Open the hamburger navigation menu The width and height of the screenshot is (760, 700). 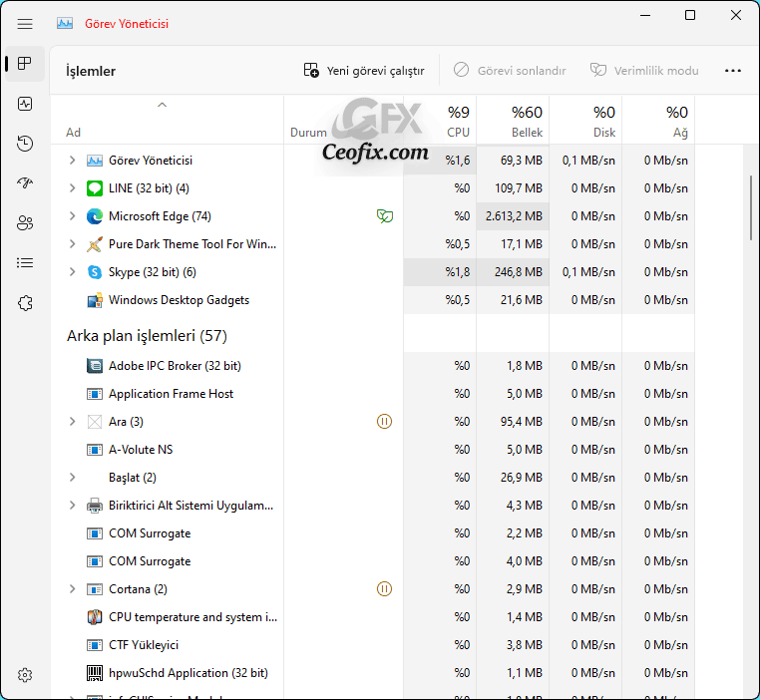[x=25, y=24]
